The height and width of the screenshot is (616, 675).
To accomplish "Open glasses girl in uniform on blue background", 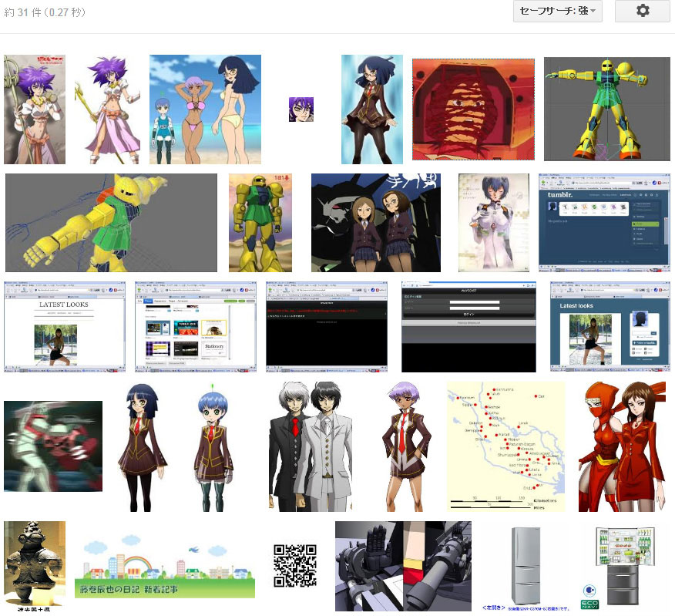I will click(372, 109).
